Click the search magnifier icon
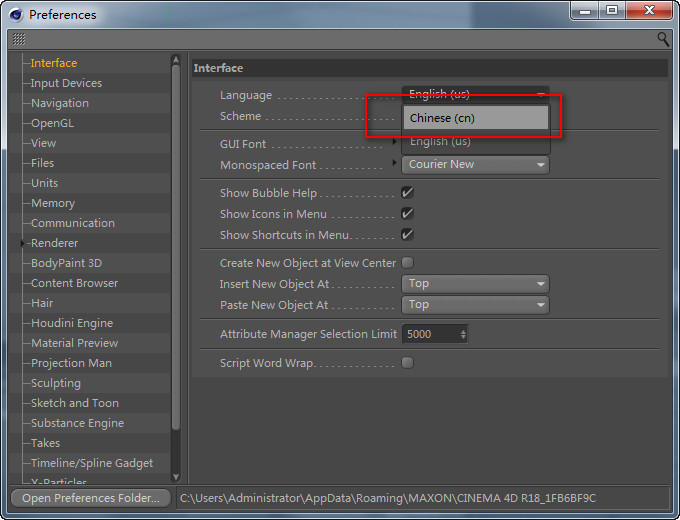The image size is (680, 520). tap(663, 39)
